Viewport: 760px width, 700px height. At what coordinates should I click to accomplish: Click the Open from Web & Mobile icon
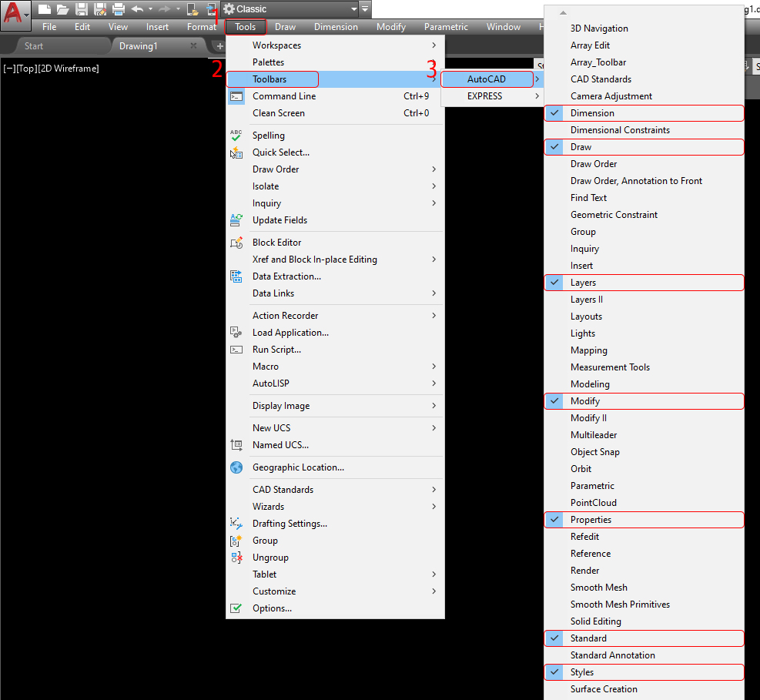pyautogui.click(x=193, y=8)
